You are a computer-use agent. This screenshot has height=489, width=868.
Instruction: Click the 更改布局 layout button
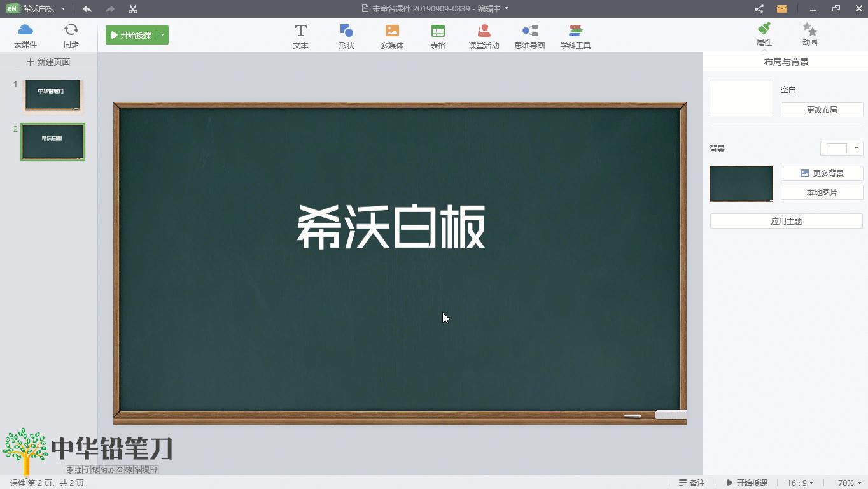822,110
